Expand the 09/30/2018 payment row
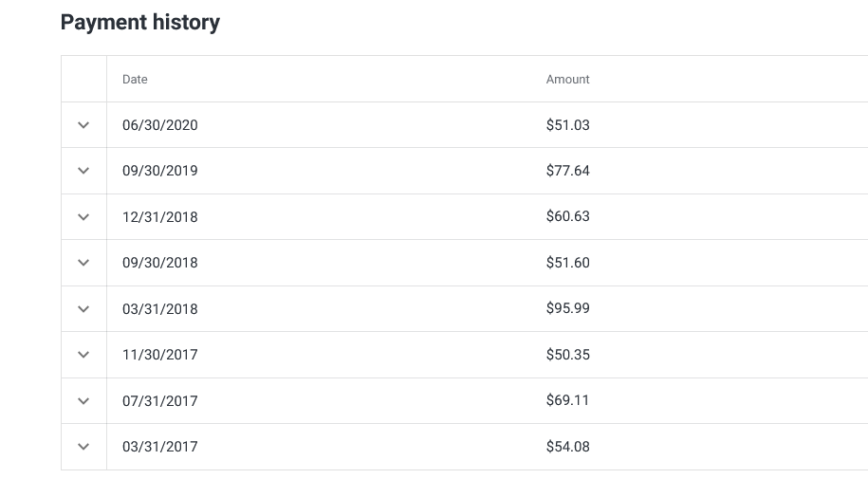This screenshot has height=497, width=868. (x=83, y=263)
